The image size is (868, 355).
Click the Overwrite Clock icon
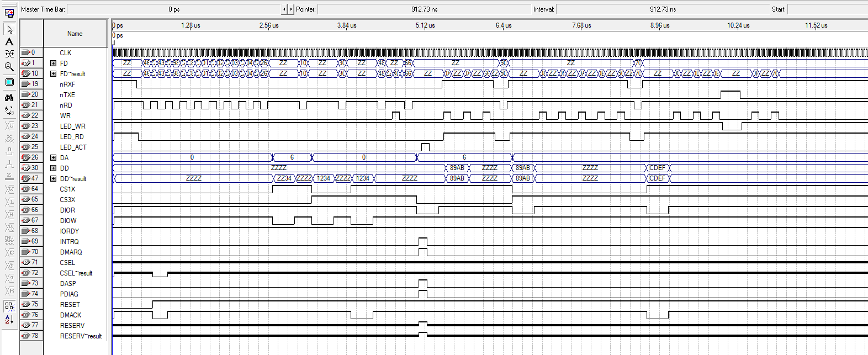pyautogui.click(x=9, y=265)
